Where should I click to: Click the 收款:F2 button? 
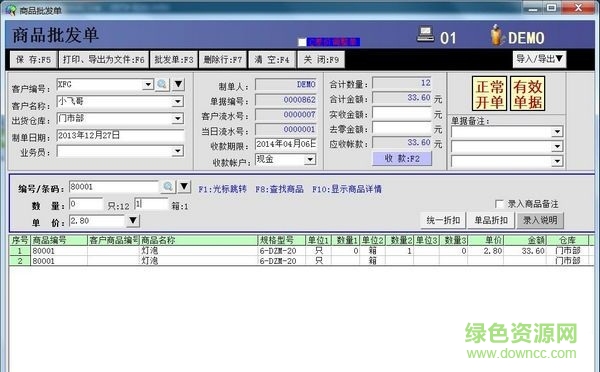(402, 158)
